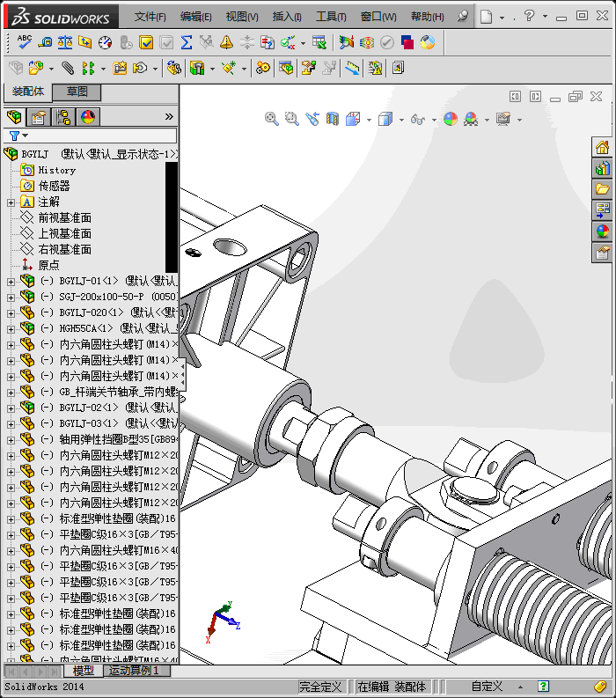Click the New document icon in title bar
This screenshot has height=698, width=616.
(487, 17)
